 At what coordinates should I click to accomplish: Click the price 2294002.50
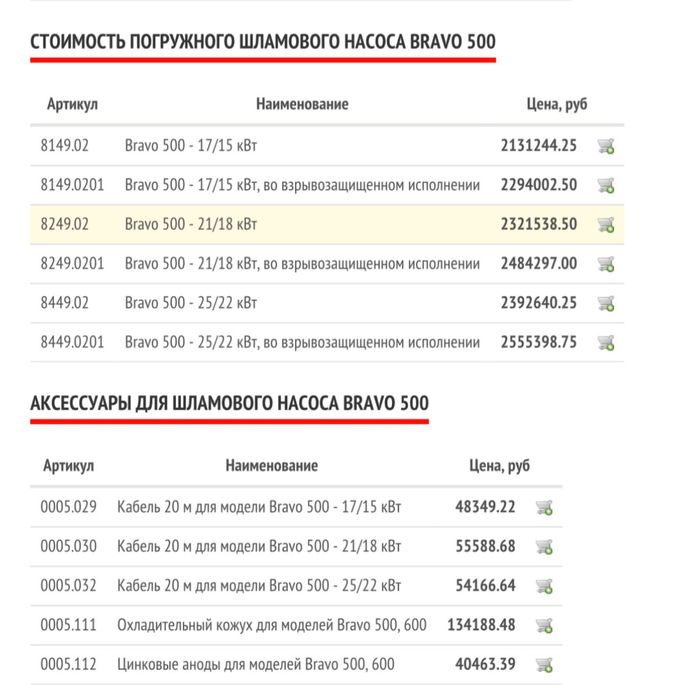tap(539, 185)
